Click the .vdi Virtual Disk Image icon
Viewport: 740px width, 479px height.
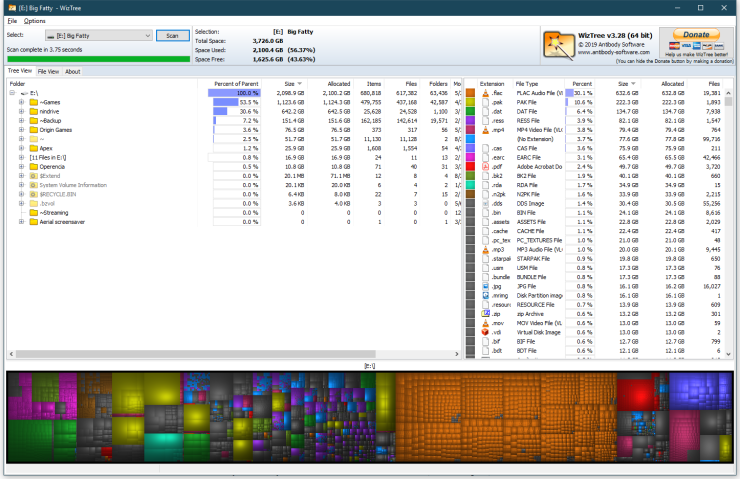click(x=485, y=332)
